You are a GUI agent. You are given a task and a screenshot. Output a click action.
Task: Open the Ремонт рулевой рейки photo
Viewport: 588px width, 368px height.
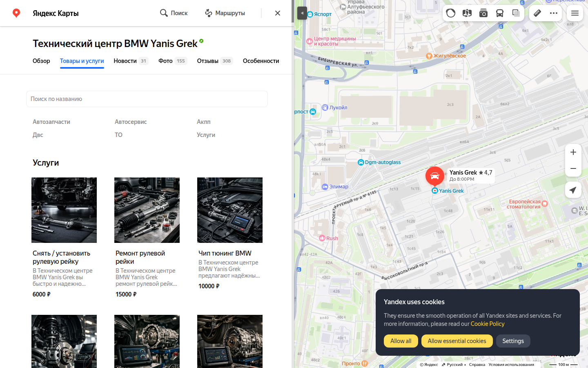(147, 210)
